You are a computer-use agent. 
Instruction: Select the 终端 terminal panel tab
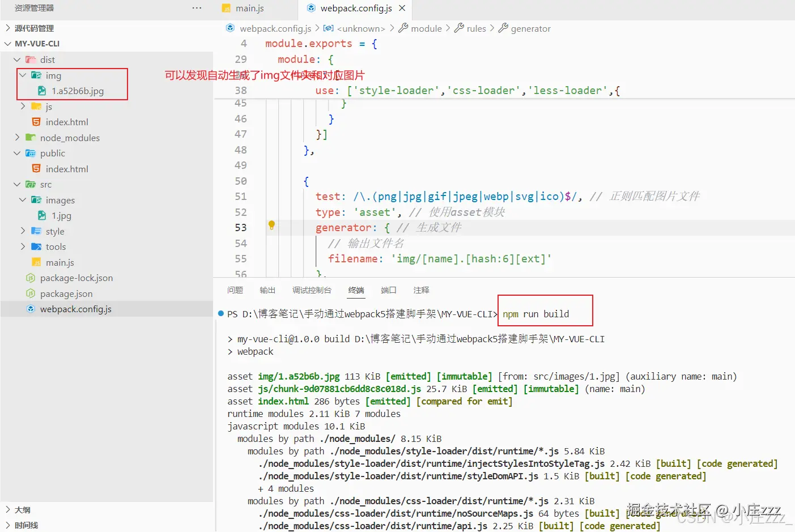point(356,290)
